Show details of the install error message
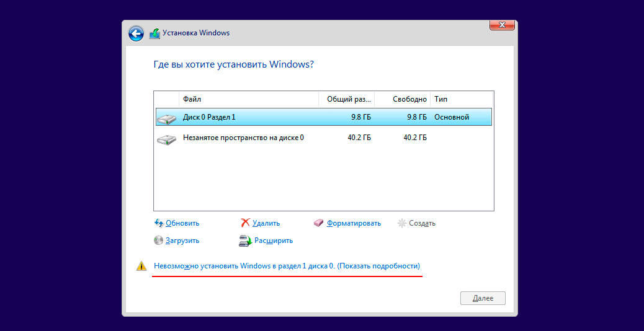This screenshot has width=644, height=331. (x=287, y=266)
